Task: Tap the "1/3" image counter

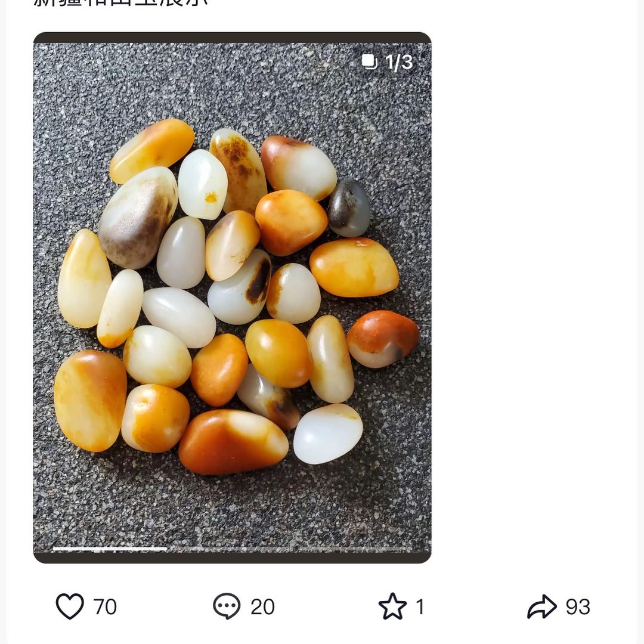Action: [399, 62]
